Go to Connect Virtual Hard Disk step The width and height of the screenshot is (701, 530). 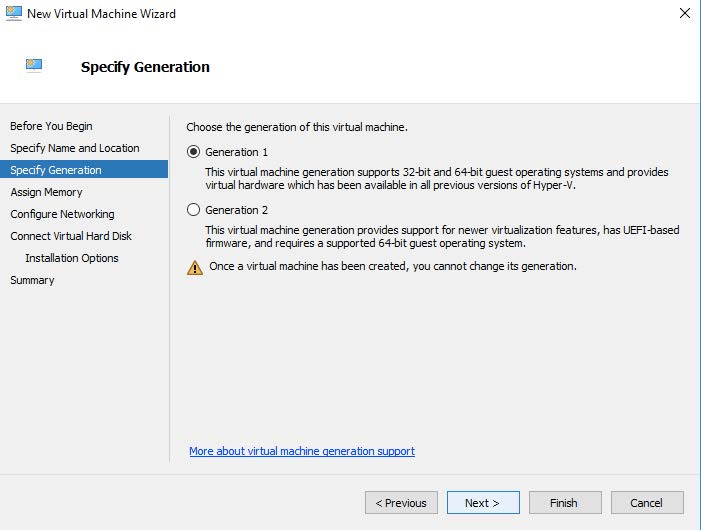tap(71, 236)
